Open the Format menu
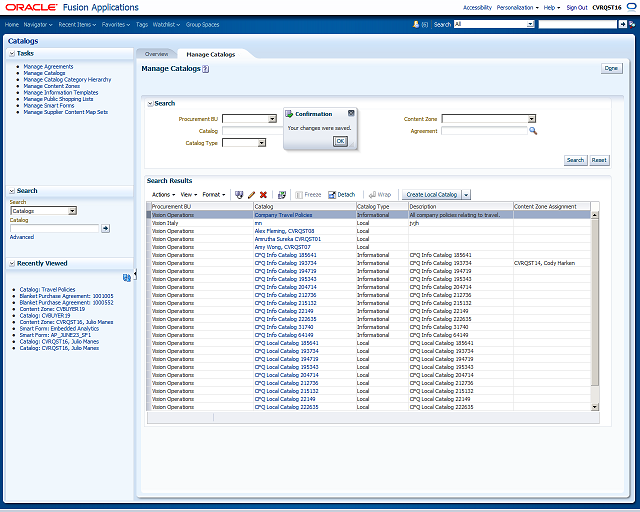 tap(213, 195)
